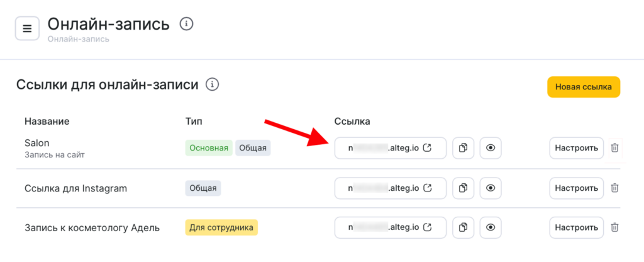Screen dimensions: 644x262
Task: Delete the Instagram link
Action: 614,188
